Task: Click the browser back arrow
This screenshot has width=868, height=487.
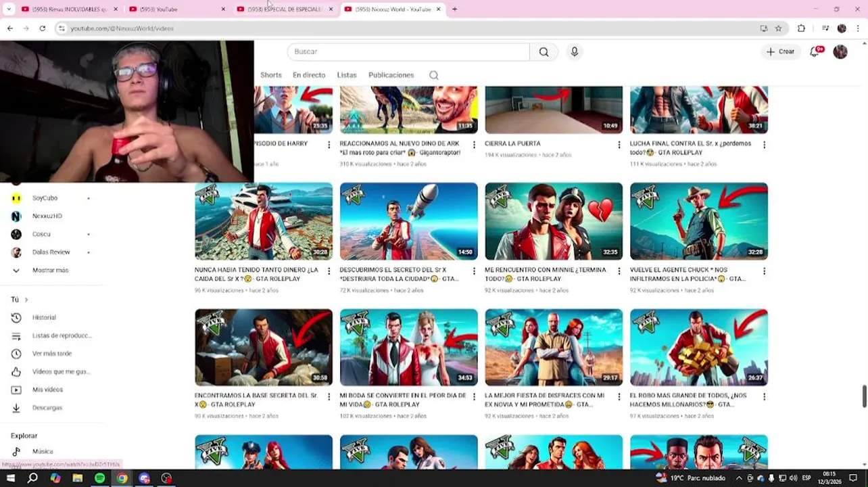Action: click(9, 28)
